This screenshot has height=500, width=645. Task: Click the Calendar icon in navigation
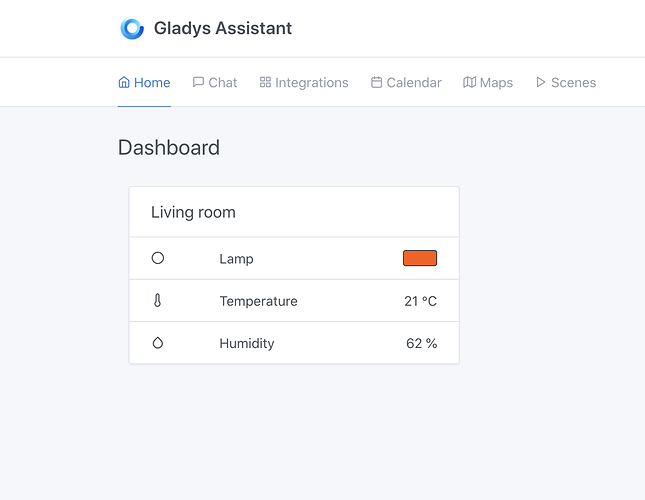(376, 82)
